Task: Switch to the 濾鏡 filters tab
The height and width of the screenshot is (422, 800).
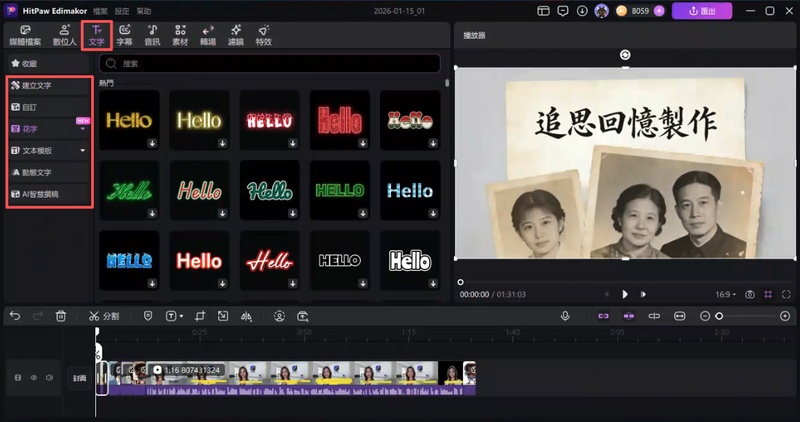Action: 236,35
